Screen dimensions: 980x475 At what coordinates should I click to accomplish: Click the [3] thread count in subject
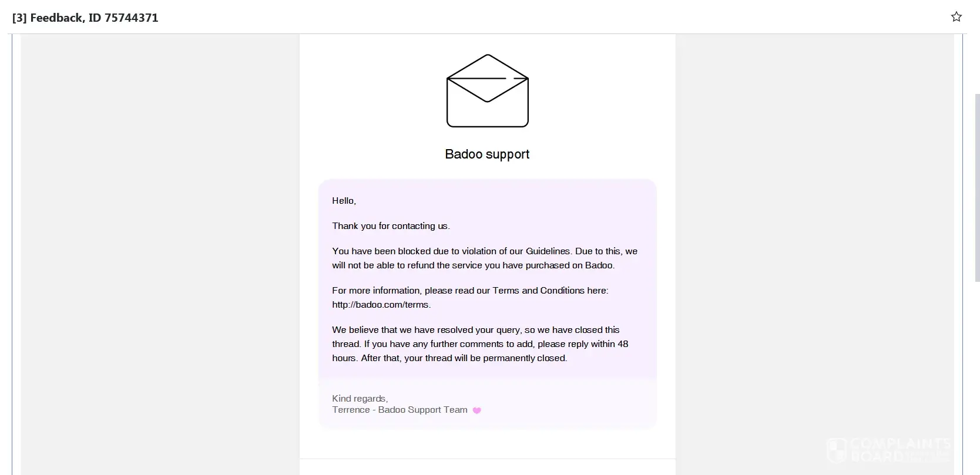pyautogui.click(x=19, y=18)
